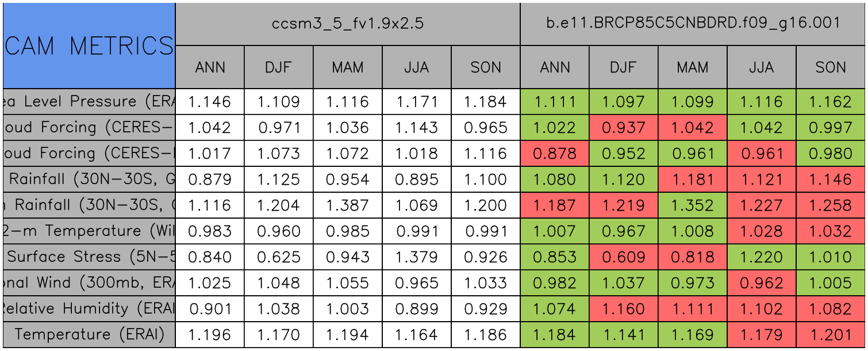Click the red cell showing 0.878

(x=555, y=154)
